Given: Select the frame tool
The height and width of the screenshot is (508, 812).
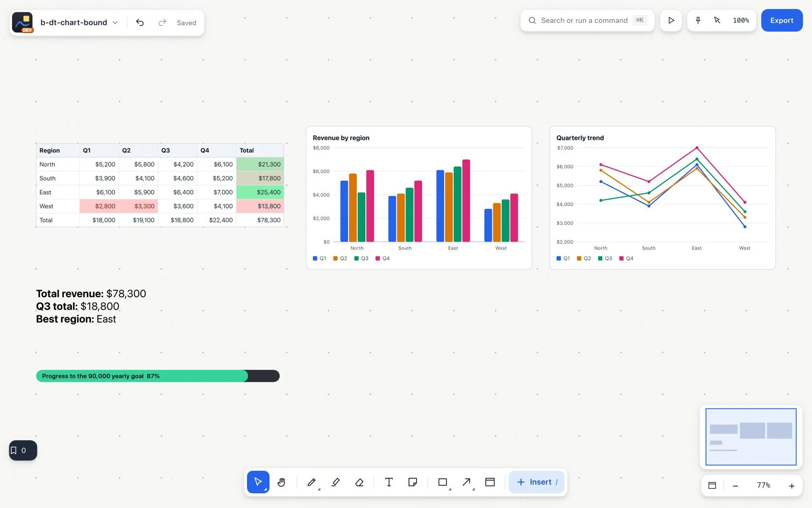Looking at the screenshot, I should [x=490, y=482].
